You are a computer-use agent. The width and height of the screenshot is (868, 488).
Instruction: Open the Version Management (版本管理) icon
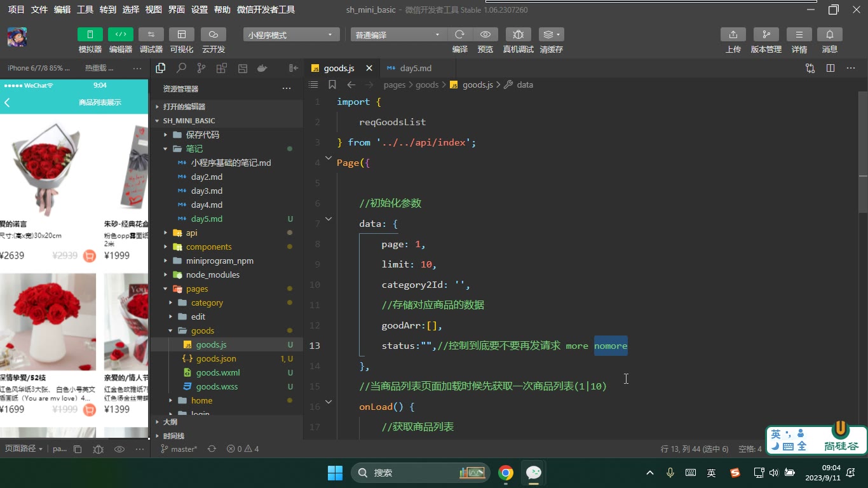pyautogui.click(x=766, y=34)
